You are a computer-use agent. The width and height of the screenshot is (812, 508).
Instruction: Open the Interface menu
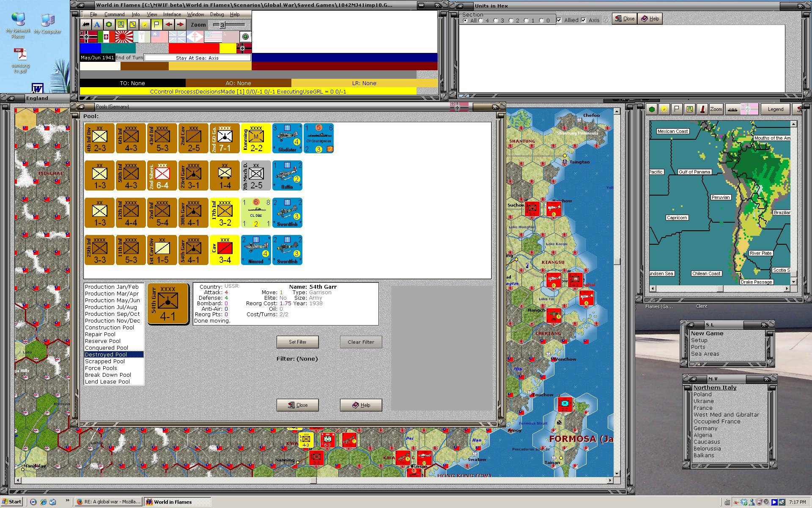click(172, 14)
